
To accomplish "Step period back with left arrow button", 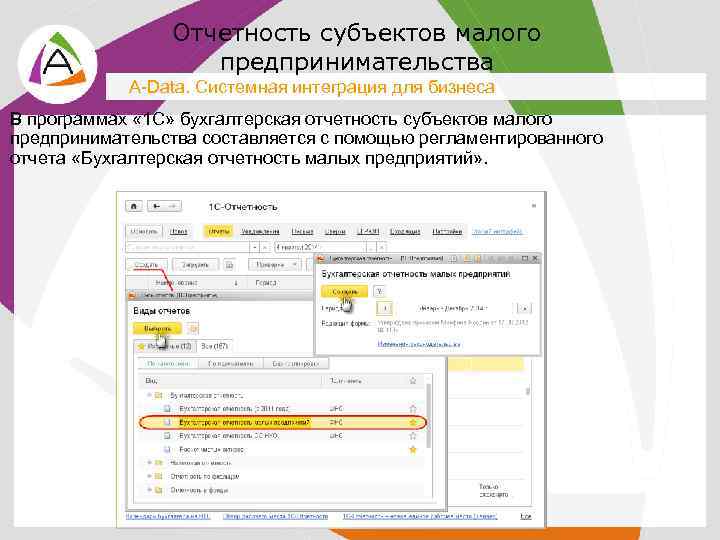I will [384, 308].
